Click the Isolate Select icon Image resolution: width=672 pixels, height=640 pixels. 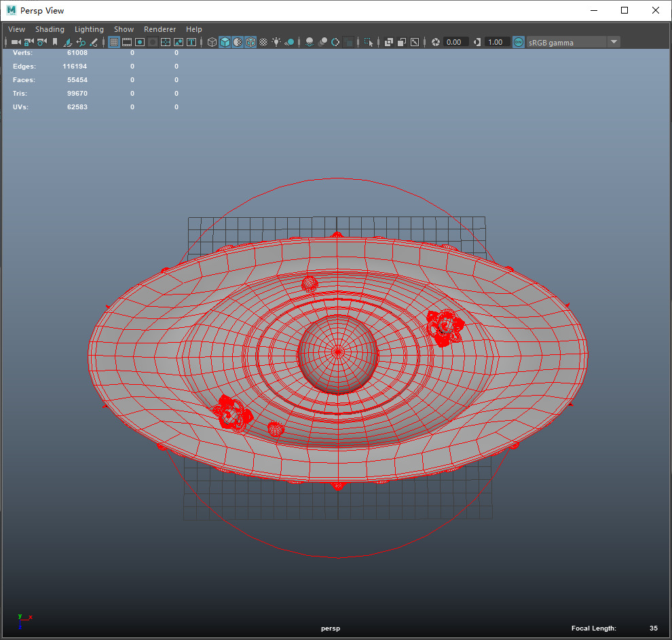point(369,42)
